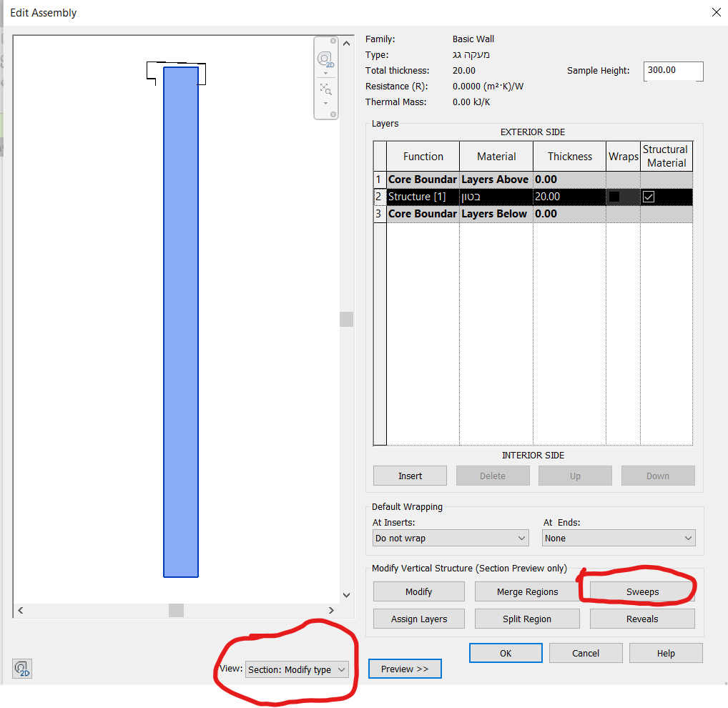Click the 2D steering wheel button at bottom left
Viewport: 728px width, 708px height.
click(x=22, y=669)
